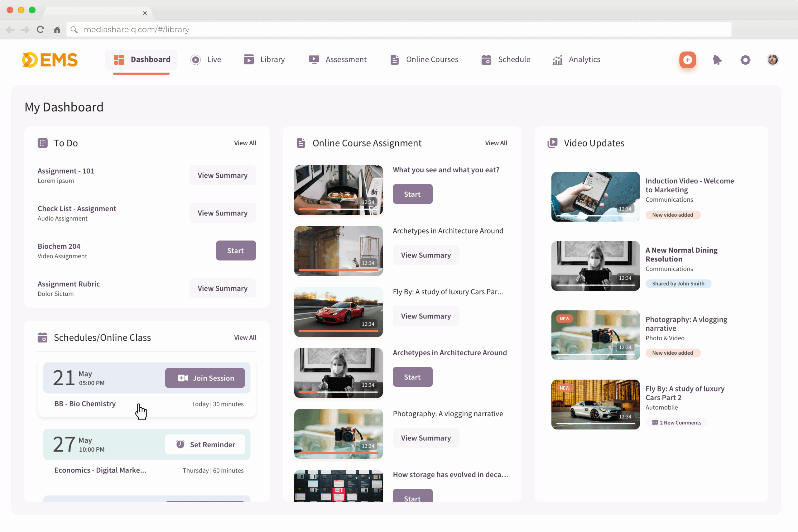Image resolution: width=798 pixels, height=532 pixels.
Task: Open the Library tab
Action: point(264,60)
